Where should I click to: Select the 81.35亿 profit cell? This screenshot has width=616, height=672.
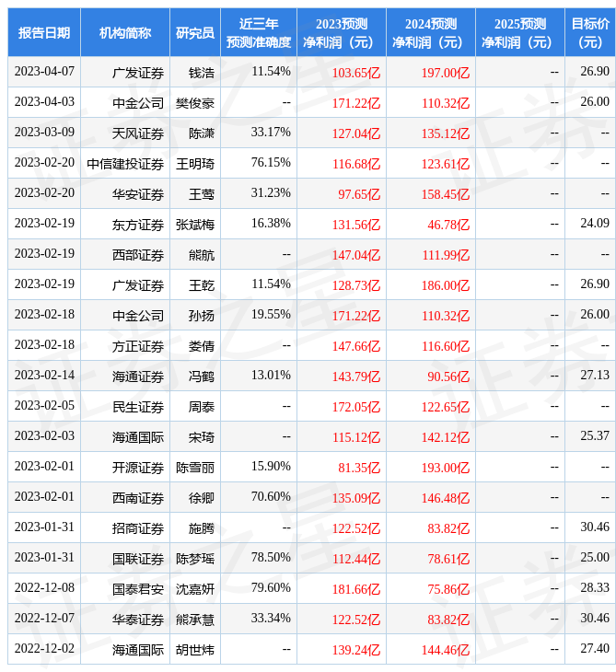359,468
